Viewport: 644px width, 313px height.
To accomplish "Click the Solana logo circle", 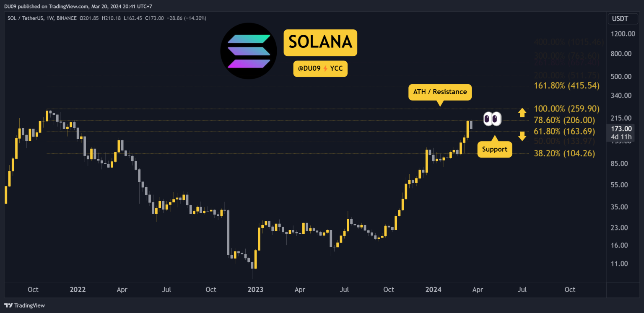I will click(249, 51).
